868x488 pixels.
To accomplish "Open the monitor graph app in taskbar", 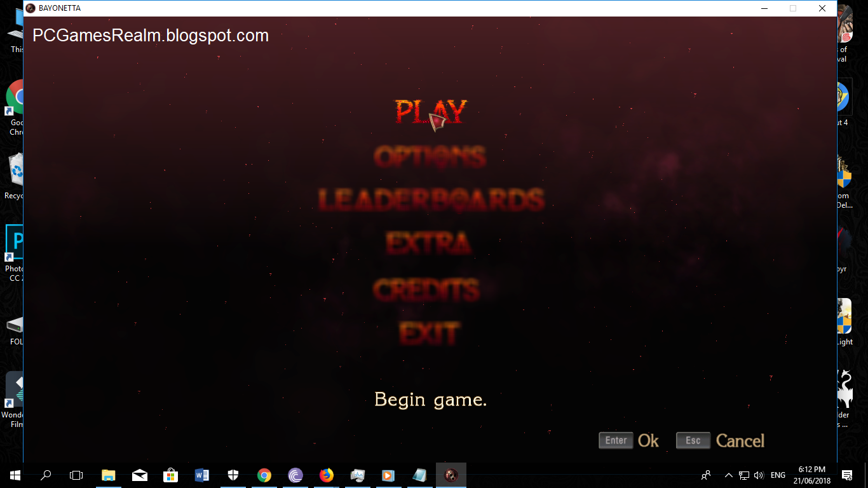I will pyautogui.click(x=358, y=475).
